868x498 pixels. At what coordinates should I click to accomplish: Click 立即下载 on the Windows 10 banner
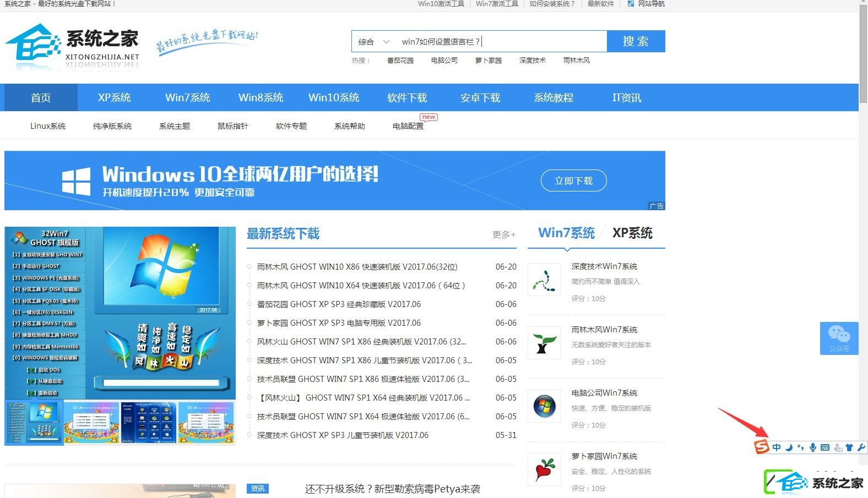[x=573, y=180]
